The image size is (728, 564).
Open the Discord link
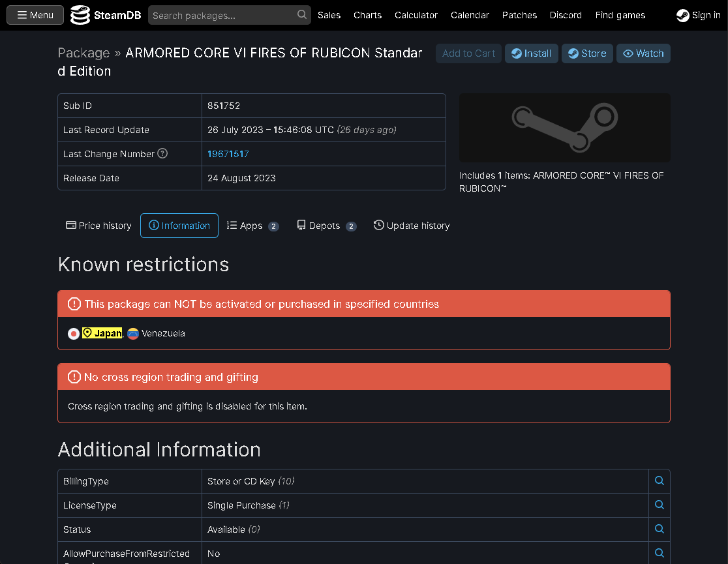click(x=566, y=15)
